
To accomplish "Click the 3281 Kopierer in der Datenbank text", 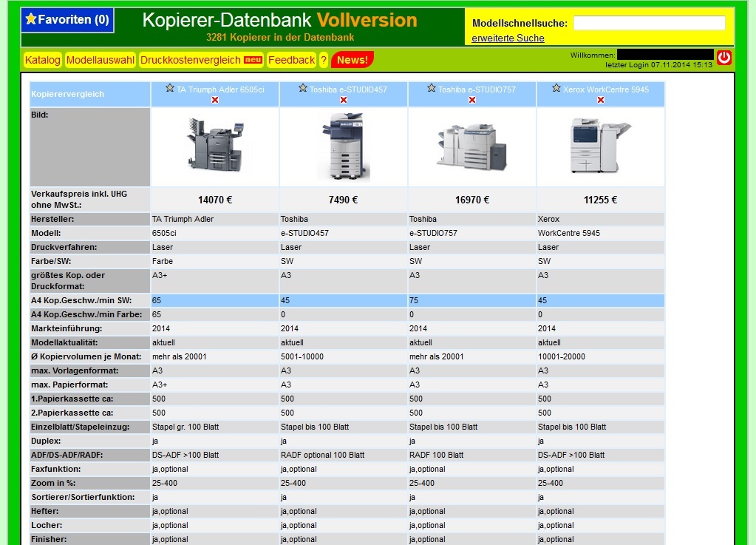I will pyautogui.click(x=280, y=37).
